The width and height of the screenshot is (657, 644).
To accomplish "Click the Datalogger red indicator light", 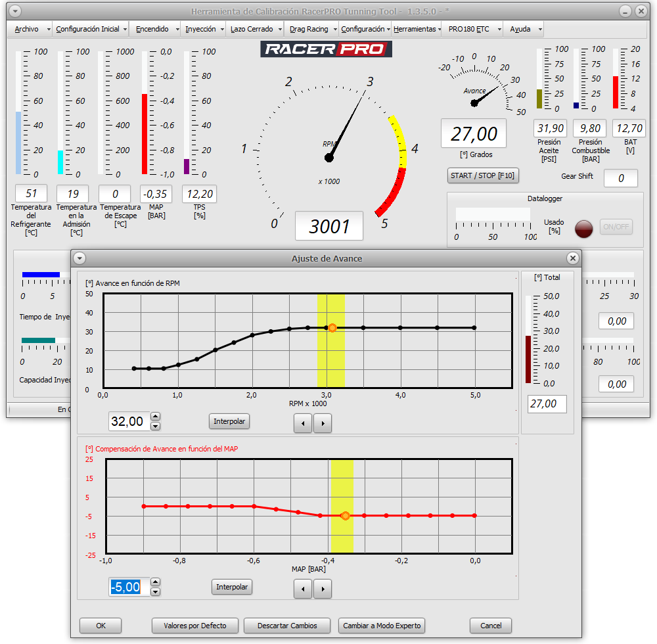I will click(x=583, y=229).
